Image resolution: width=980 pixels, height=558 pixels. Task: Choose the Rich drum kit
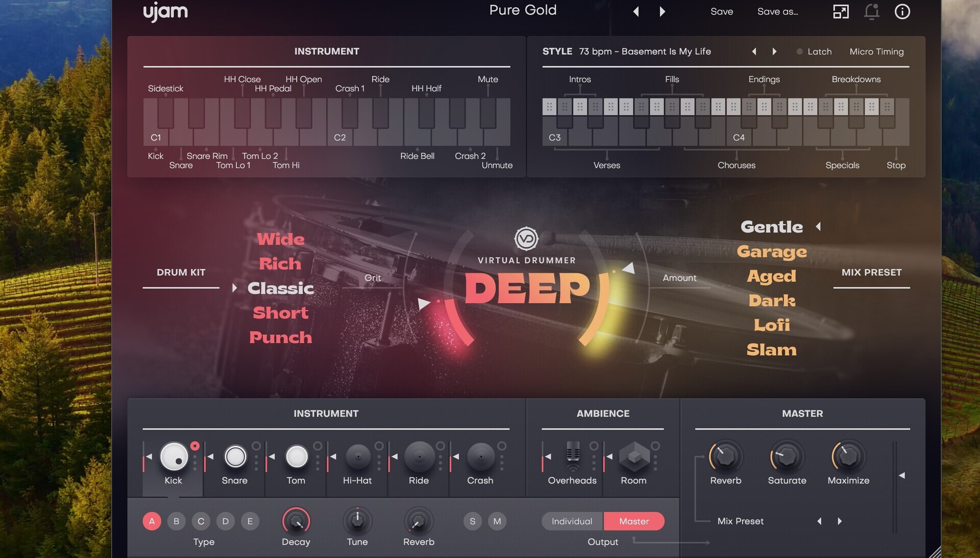click(x=280, y=263)
